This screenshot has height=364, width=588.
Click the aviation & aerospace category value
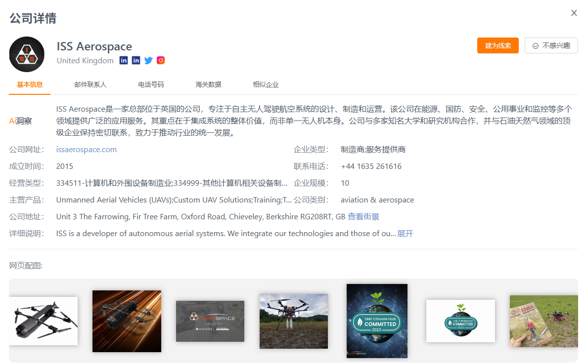pyautogui.click(x=377, y=200)
